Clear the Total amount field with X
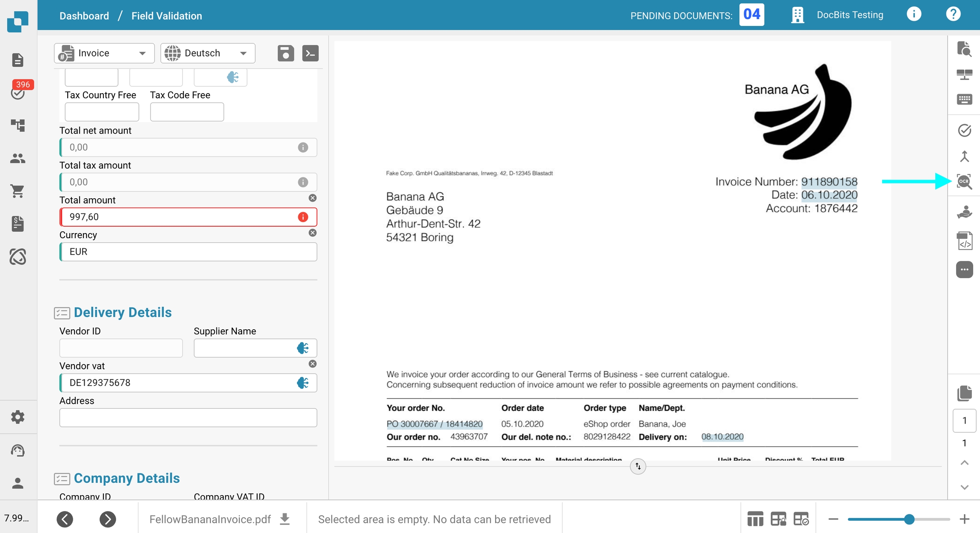The image size is (980, 533). [x=312, y=198]
